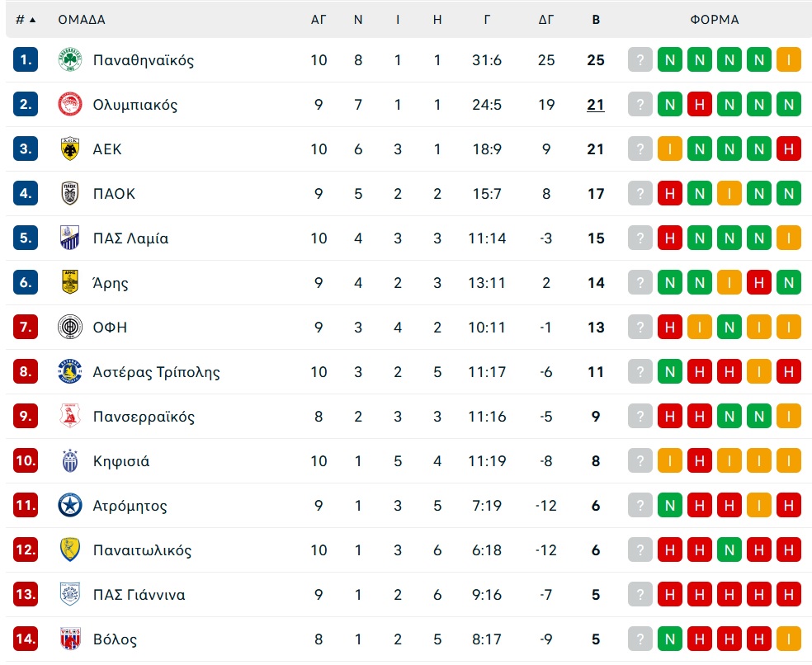This screenshot has height=665, width=812.
Task: Open the Ατρόμητος star crest
Action: point(70,506)
